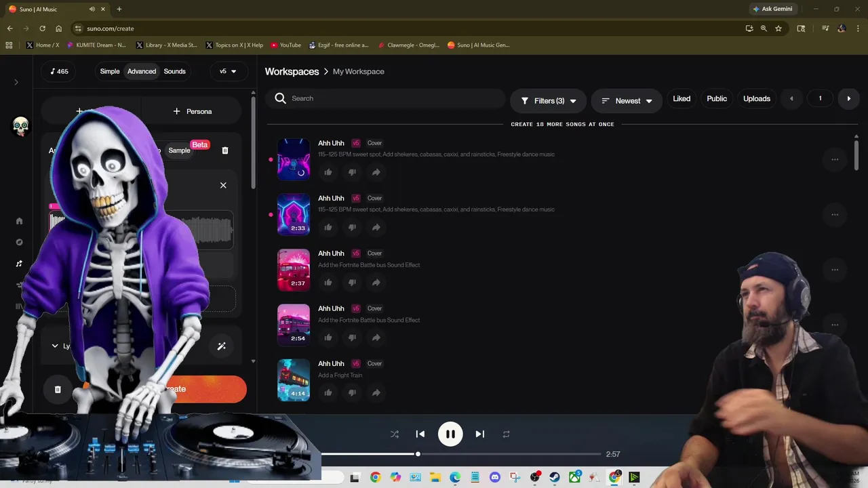Bookmark this page with the star icon
This screenshot has width=868, height=488.
tap(778, 28)
